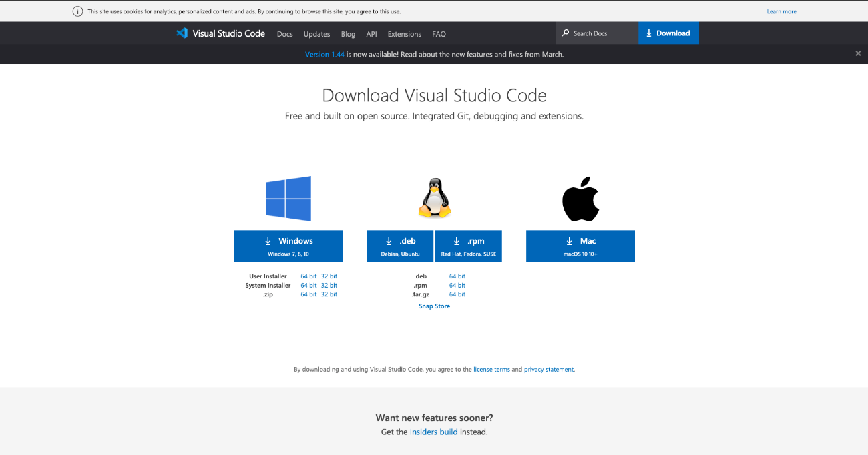Image resolution: width=868 pixels, height=455 pixels.
Task: Select System Installer 64 bit link
Action: pos(308,286)
